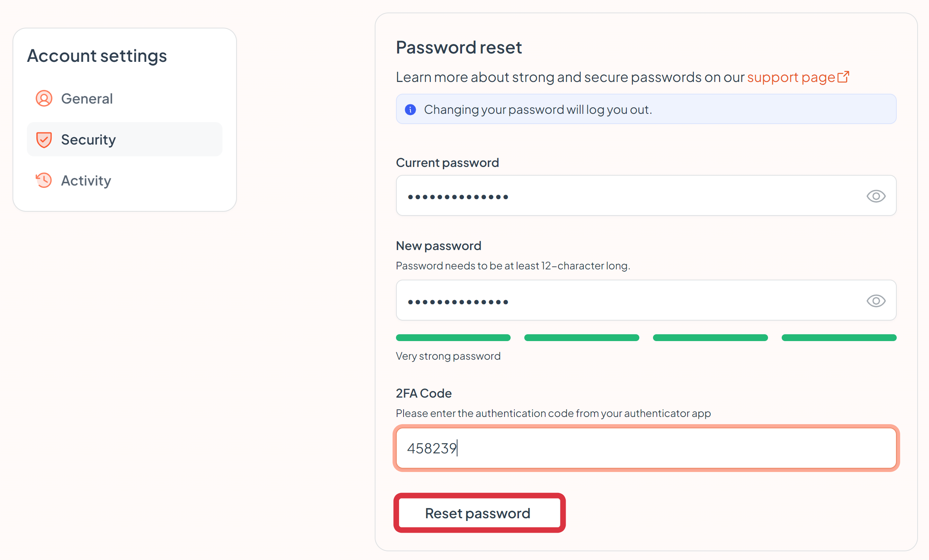Viewport: 929px width, 560px height.
Task: Reveal the new password using its eye icon
Action: pyautogui.click(x=876, y=301)
